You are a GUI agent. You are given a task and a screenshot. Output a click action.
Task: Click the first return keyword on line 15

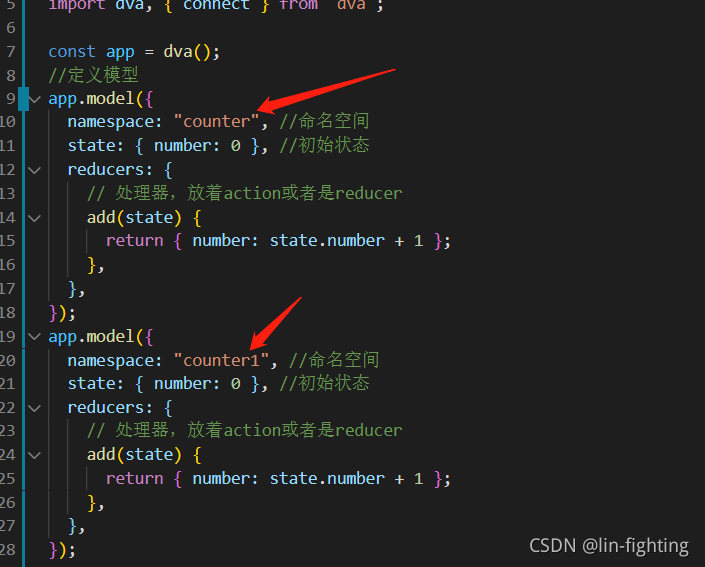pyautogui.click(x=134, y=241)
